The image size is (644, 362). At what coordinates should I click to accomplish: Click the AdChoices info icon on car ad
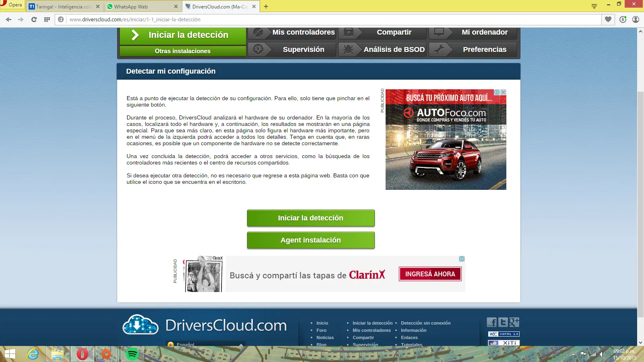coord(497,92)
